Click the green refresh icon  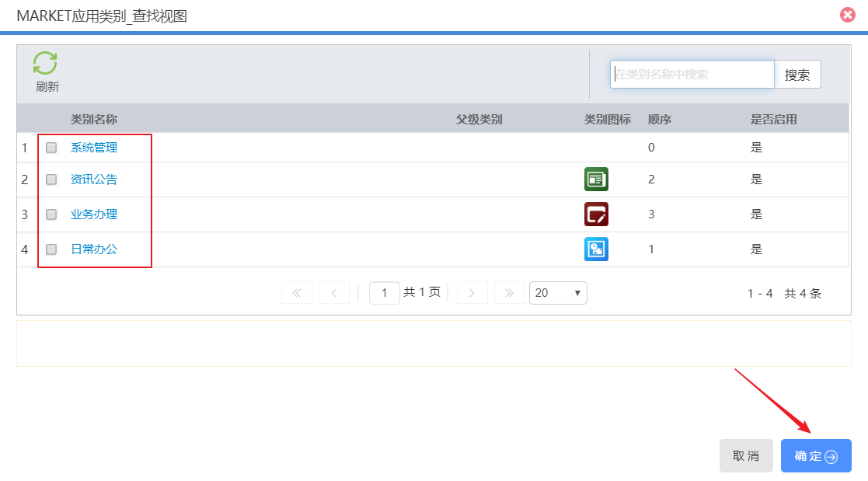[45, 64]
